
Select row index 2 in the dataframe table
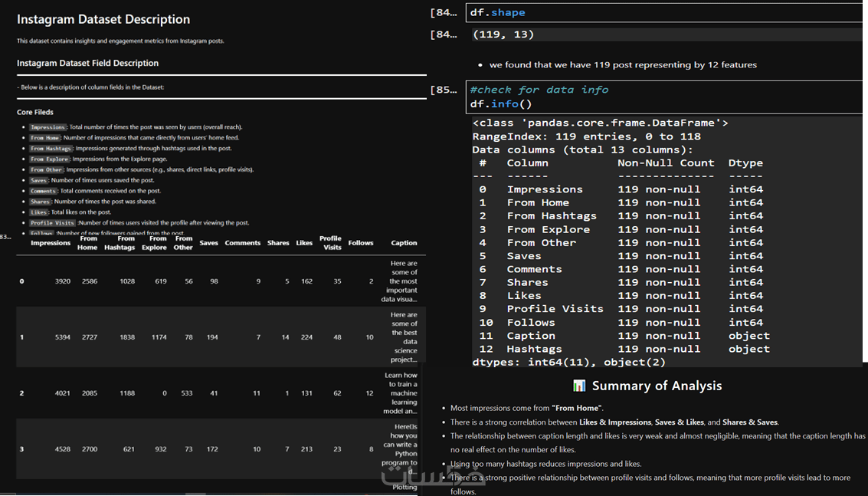[21, 393]
